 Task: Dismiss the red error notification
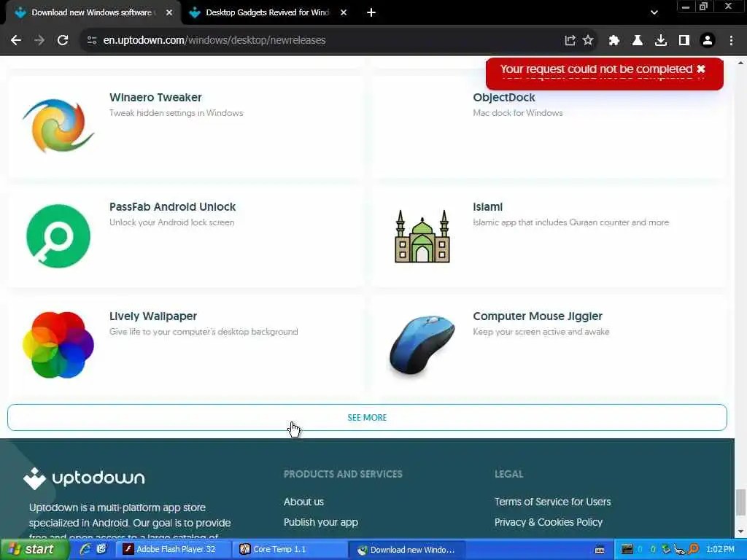point(701,69)
